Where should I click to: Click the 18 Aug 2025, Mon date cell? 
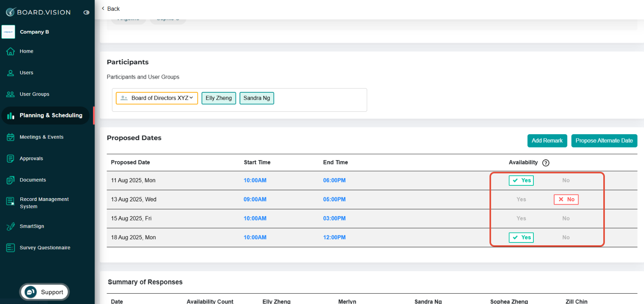[133, 238]
